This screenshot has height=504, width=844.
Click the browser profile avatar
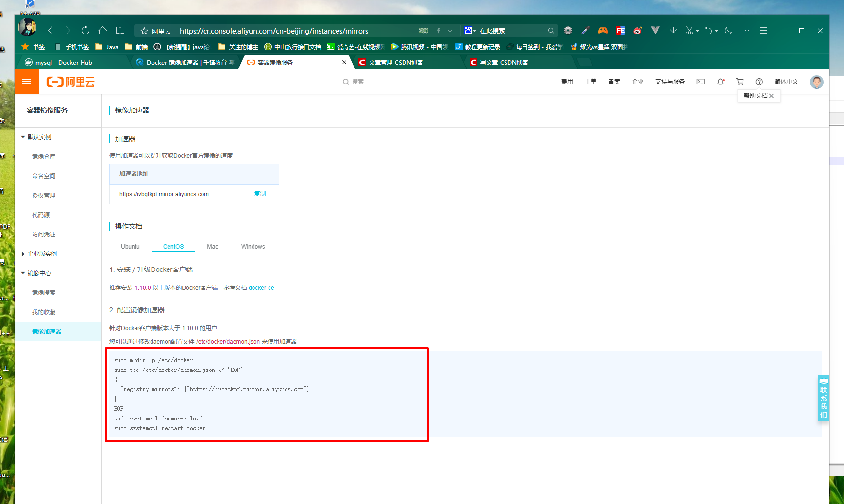coord(27,27)
